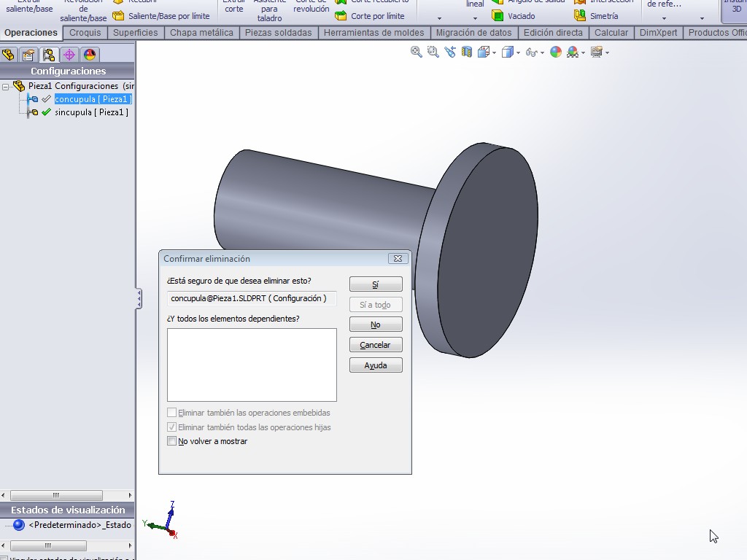Switch to Herramientas de moldes tab

click(x=374, y=33)
